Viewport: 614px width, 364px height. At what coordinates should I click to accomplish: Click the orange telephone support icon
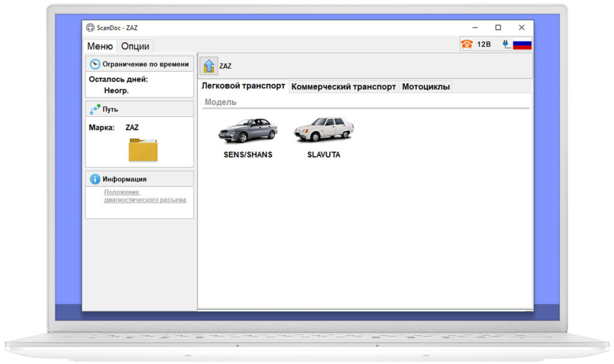point(466,44)
